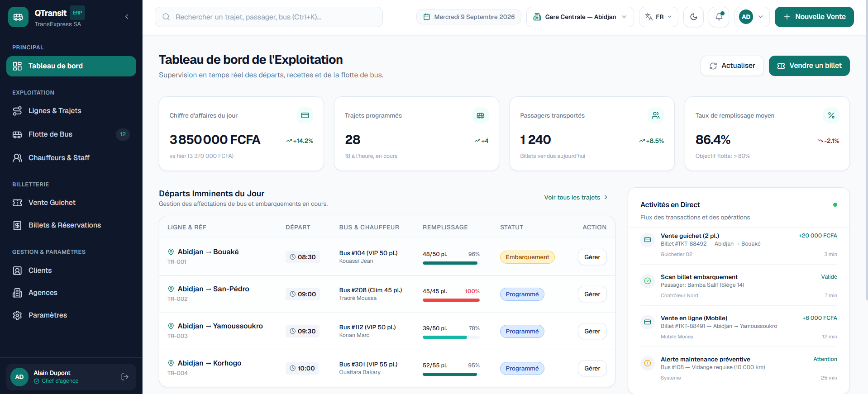Viewport: 868px width, 394px height.
Task: Collapse the sidebar with chevron arrow
Action: (x=127, y=17)
